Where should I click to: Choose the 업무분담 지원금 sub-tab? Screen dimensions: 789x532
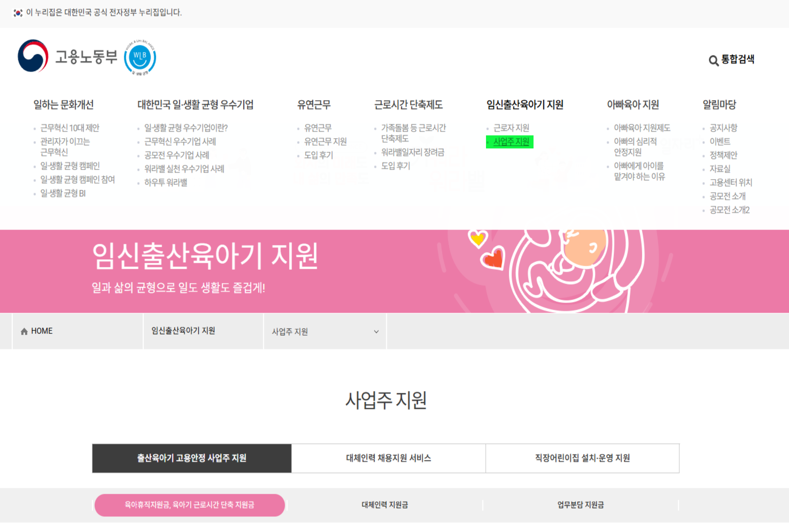(x=580, y=505)
